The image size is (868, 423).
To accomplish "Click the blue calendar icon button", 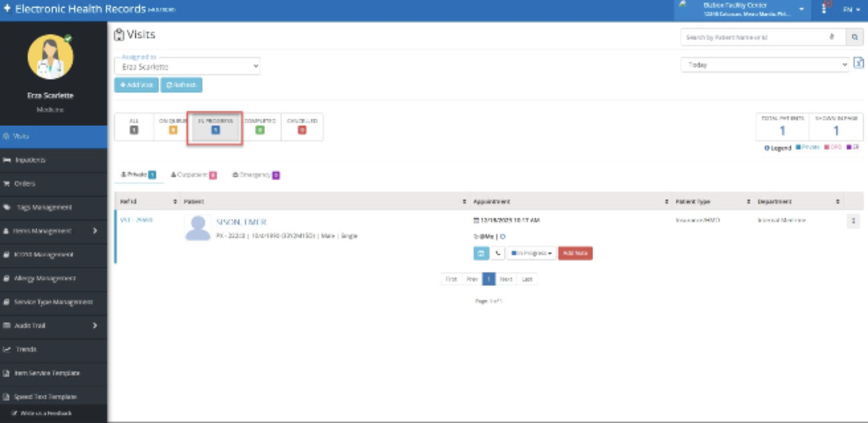I will point(481,253).
